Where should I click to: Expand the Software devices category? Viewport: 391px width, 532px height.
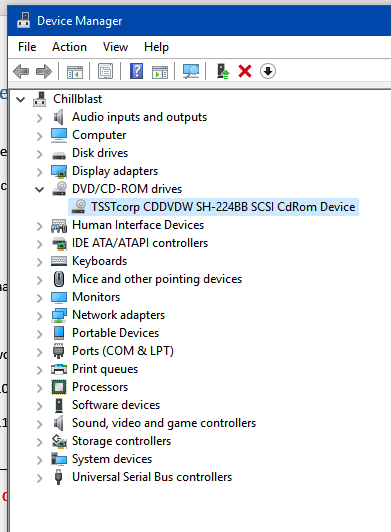point(39,405)
